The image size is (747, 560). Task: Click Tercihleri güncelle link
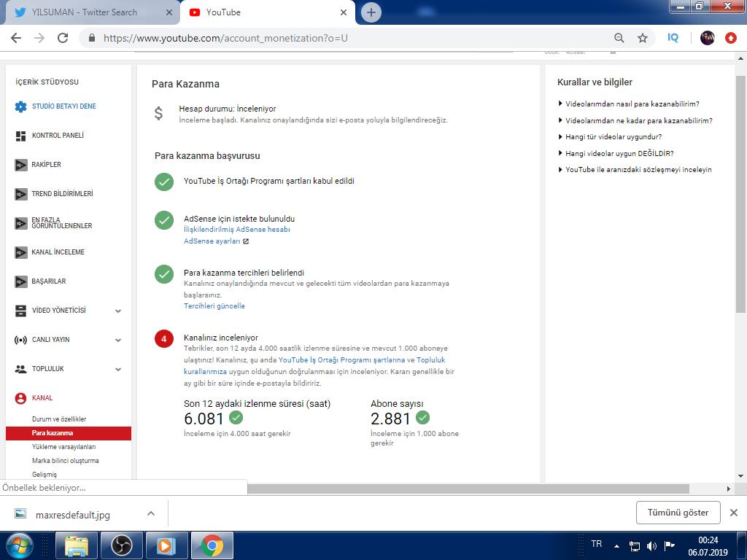(214, 306)
